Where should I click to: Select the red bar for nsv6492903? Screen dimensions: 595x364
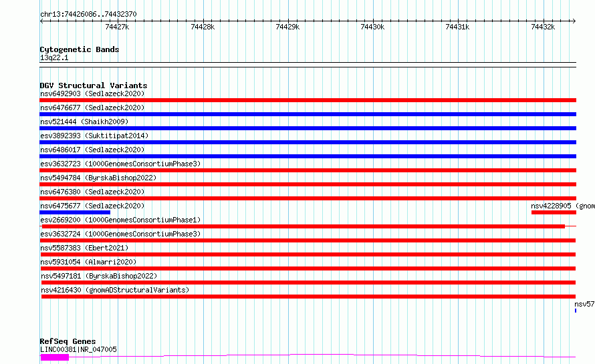click(308, 100)
